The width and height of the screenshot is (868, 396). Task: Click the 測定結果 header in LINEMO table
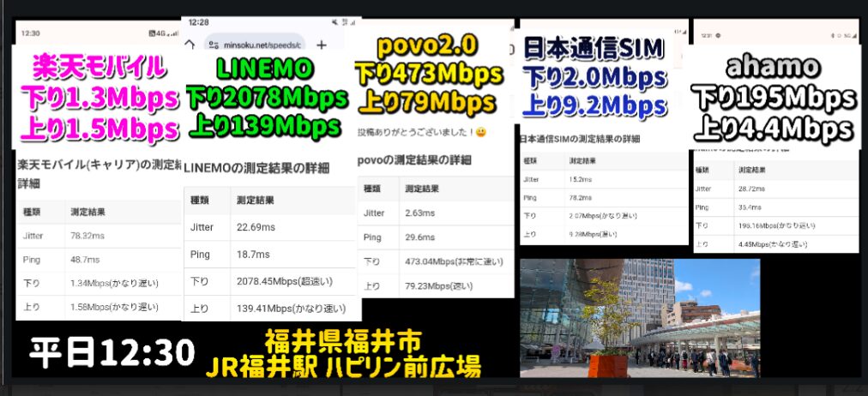[256, 201]
